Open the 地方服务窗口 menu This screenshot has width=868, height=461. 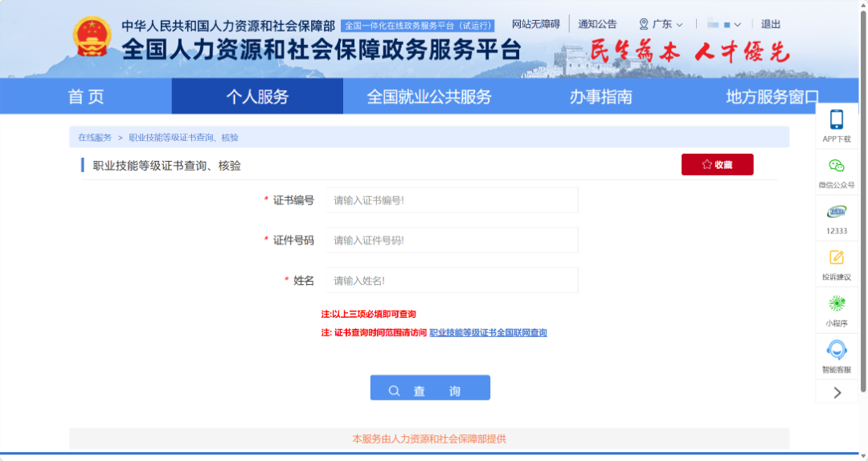tap(772, 97)
